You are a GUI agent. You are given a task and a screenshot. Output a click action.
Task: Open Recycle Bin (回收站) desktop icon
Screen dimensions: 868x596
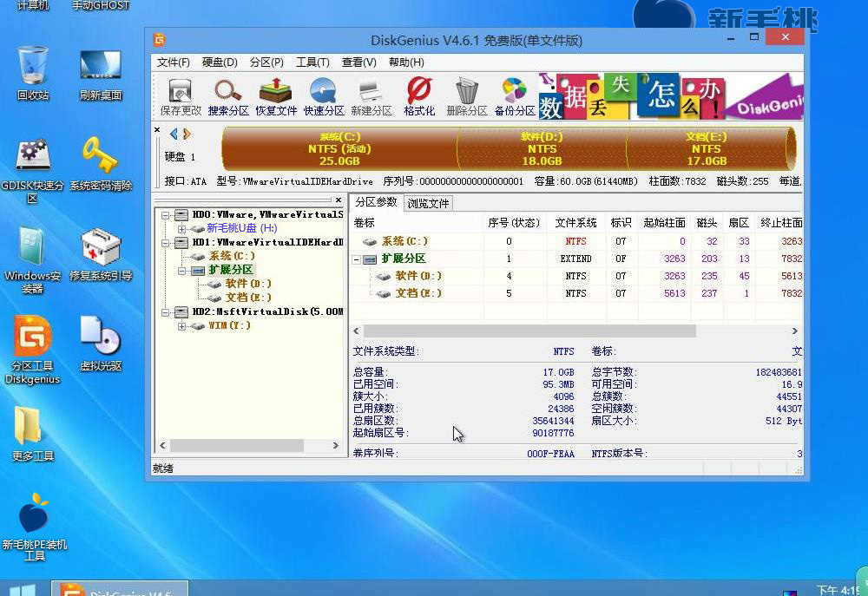pyautogui.click(x=33, y=73)
